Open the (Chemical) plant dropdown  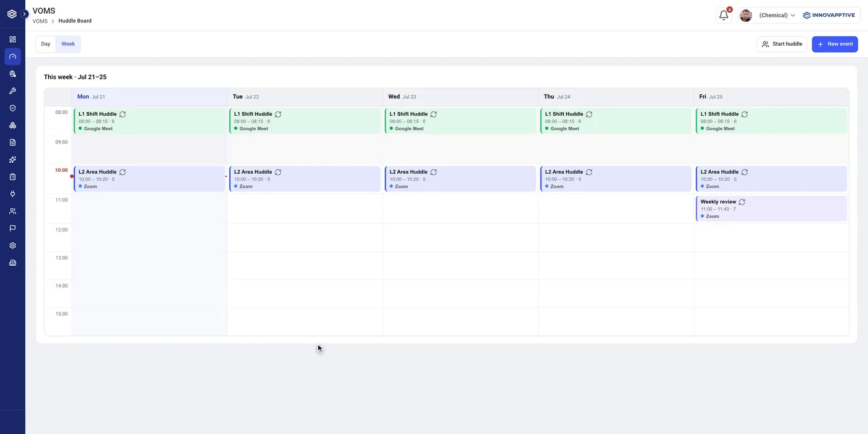click(x=777, y=15)
